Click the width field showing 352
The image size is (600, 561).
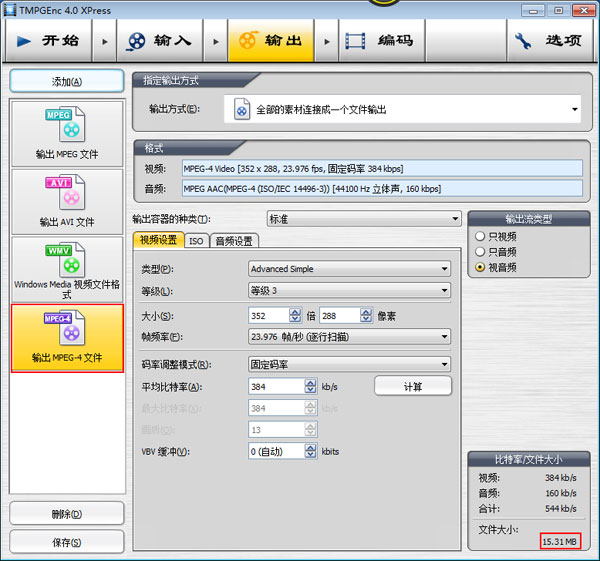pyautogui.click(x=269, y=315)
